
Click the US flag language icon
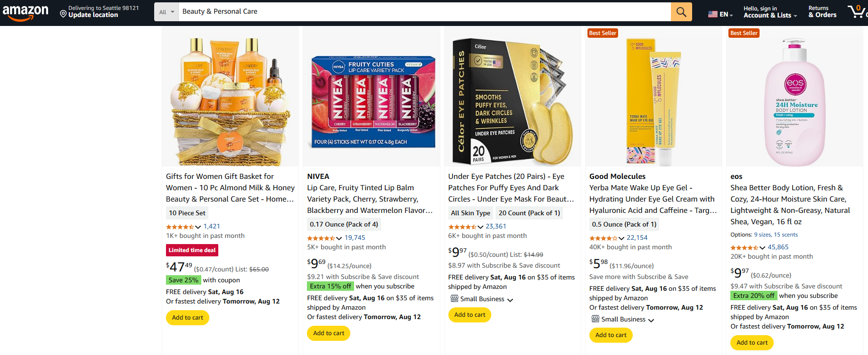point(712,14)
